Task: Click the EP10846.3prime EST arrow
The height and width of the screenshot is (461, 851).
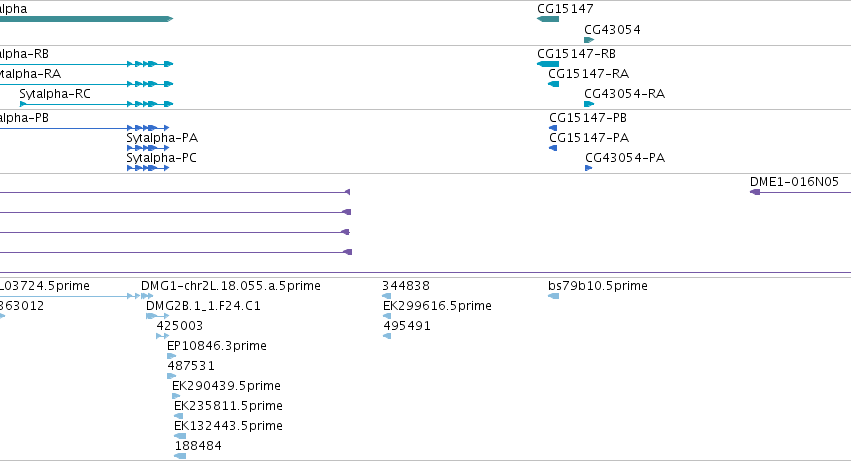Action: [172, 356]
